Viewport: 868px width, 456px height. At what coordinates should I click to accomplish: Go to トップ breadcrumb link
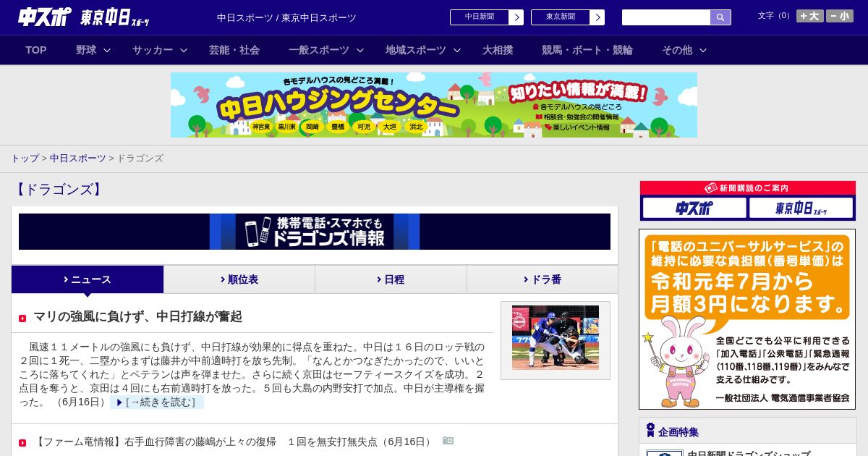(x=25, y=158)
